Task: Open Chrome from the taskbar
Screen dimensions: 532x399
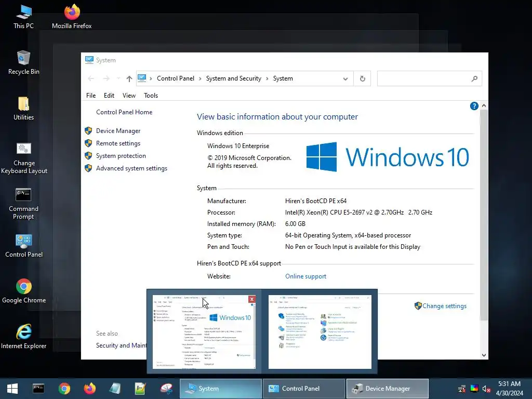Action: tap(64, 389)
